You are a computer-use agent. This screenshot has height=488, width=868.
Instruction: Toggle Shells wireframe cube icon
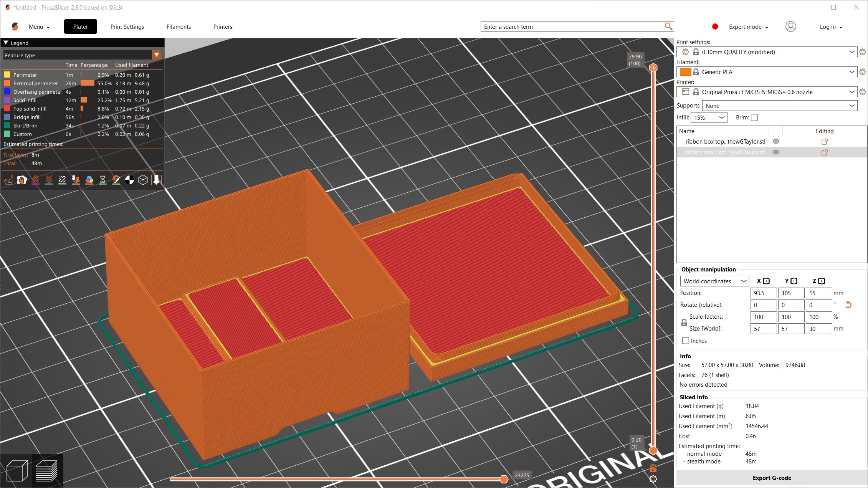point(143,180)
